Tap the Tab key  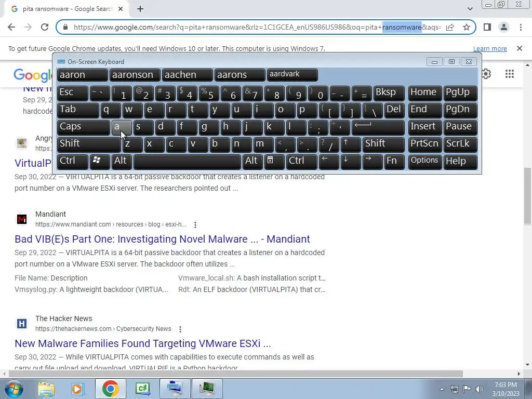[78, 110]
